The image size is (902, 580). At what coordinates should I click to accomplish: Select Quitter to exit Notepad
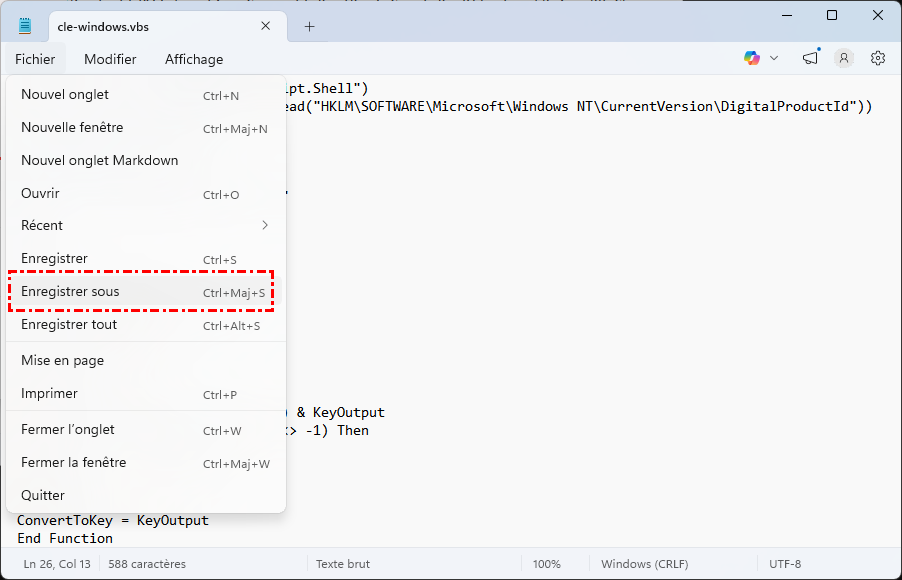pos(43,496)
